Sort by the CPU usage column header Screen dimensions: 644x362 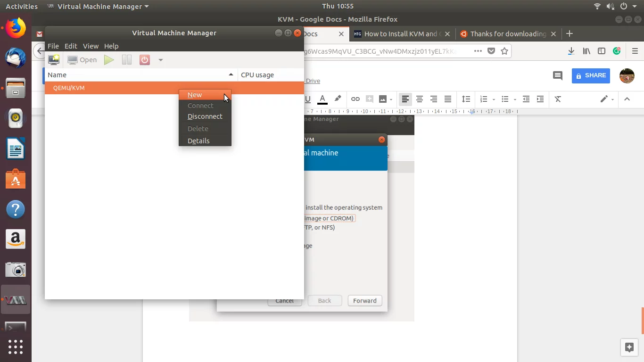(x=271, y=74)
